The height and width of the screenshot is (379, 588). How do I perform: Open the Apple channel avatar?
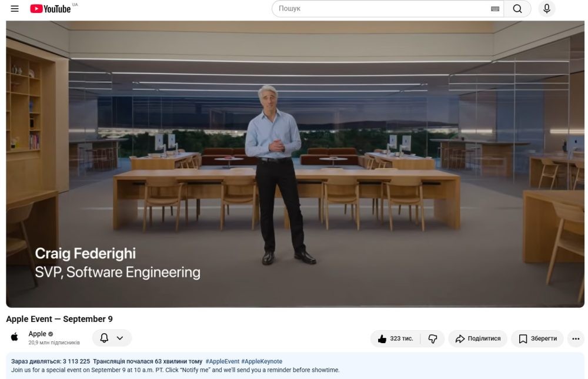pos(15,337)
